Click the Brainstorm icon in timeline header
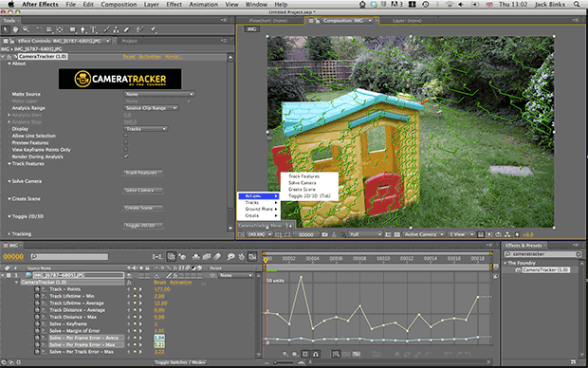The width and height of the screenshot is (588, 368). coord(230,257)
